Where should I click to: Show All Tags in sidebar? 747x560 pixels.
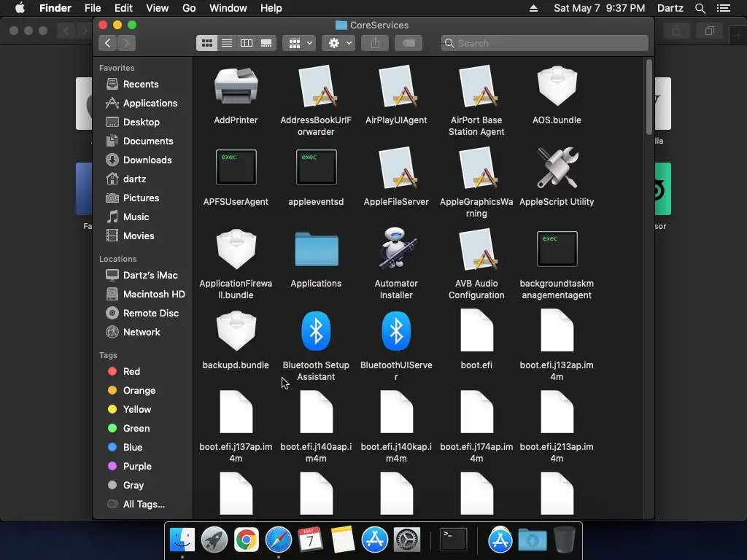143,505
